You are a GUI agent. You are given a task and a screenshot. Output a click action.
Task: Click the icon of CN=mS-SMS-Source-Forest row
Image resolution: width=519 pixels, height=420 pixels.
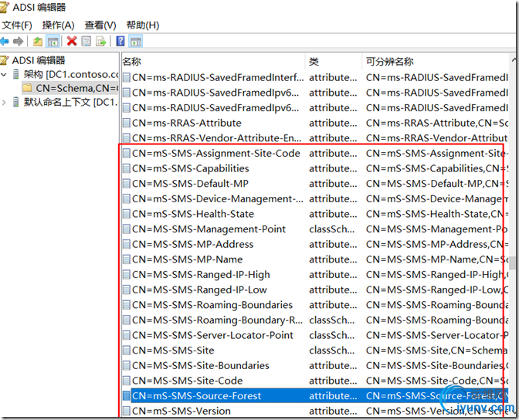click(126, 396)
